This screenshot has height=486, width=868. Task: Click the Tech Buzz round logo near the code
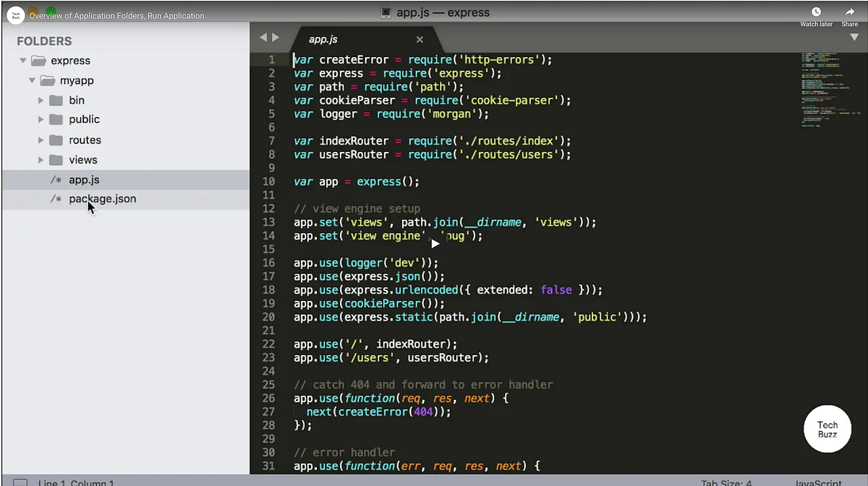[x=827, y=430]
